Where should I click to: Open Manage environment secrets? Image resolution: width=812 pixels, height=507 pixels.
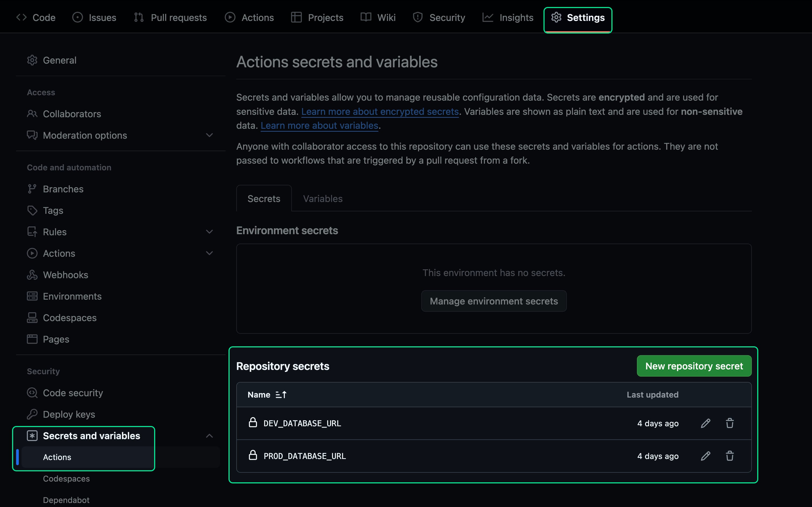pyautogui.click(x=494, y=301)
